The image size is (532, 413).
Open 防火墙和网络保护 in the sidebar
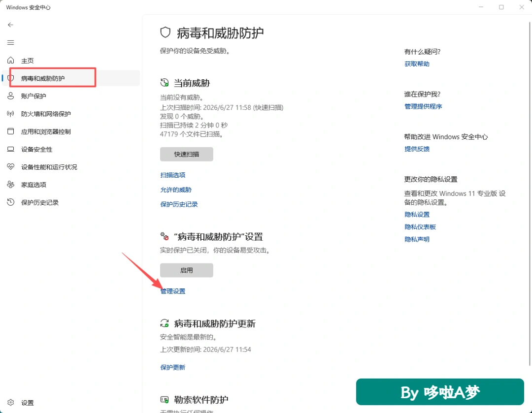pyautogui.click(x=71, y=114)
